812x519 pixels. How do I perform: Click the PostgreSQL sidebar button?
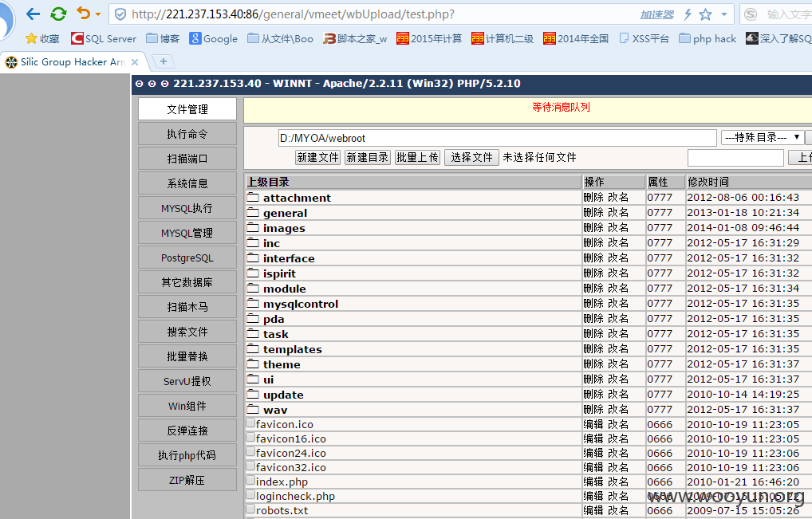coord(187,258)
